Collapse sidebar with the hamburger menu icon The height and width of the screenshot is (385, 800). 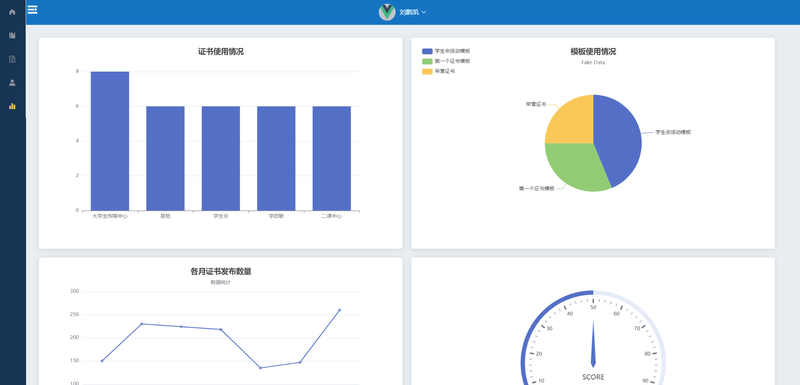[x=33, y=10]
